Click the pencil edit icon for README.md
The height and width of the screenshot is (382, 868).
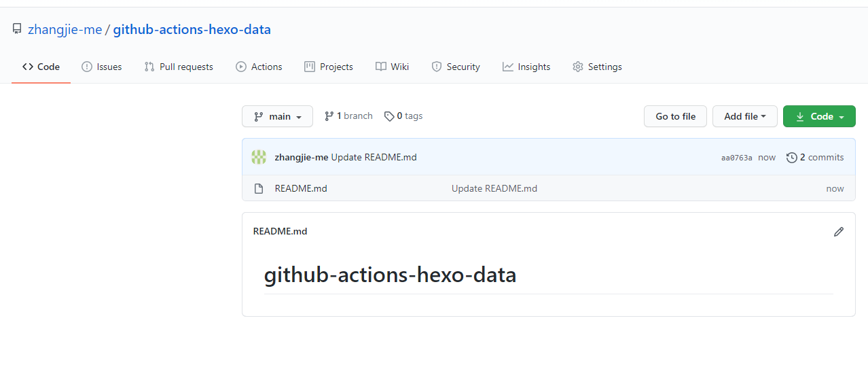click(x=839, y=232)
